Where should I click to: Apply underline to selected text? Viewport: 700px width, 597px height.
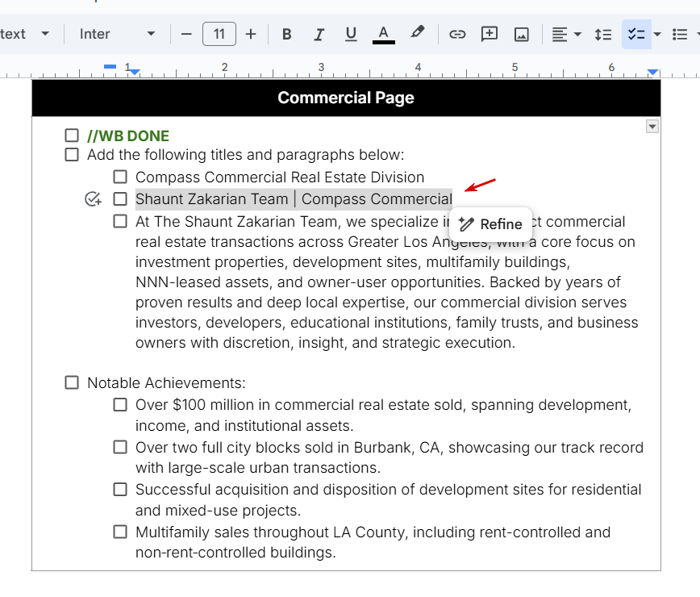(351, 35)
